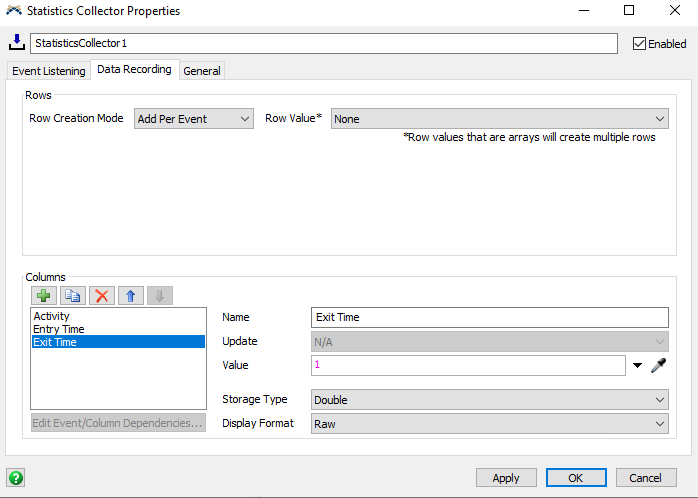Move column up with the blue arrow
698x498 pixels.
[x=131, y=295]
